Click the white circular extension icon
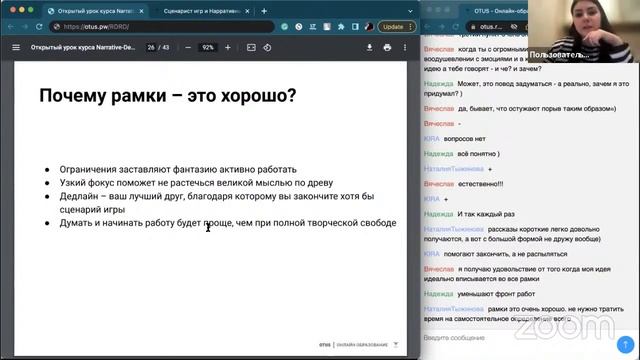Screen dimensions: 640x360 299,27
